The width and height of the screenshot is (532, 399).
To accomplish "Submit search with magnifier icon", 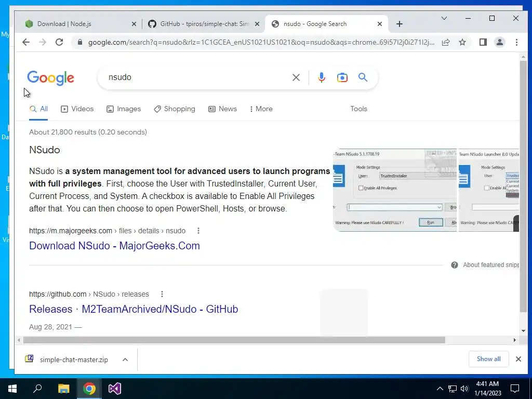I will [363, 77].
